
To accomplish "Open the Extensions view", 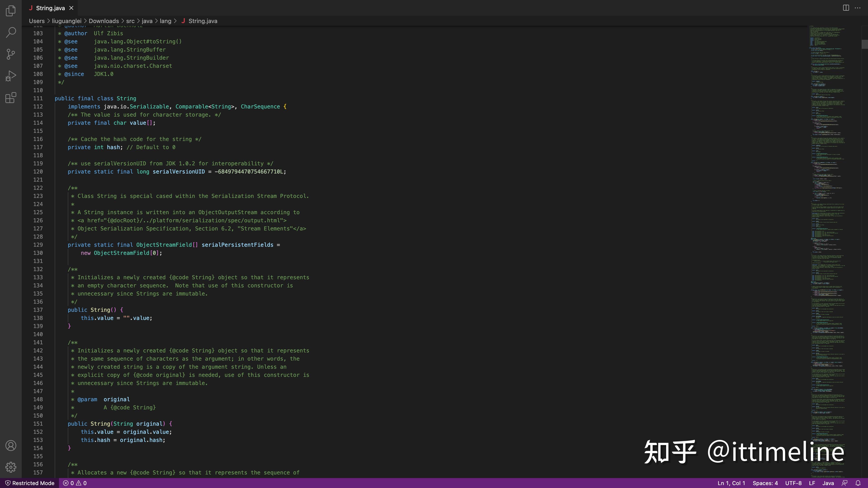I will [x=11, y=98].
